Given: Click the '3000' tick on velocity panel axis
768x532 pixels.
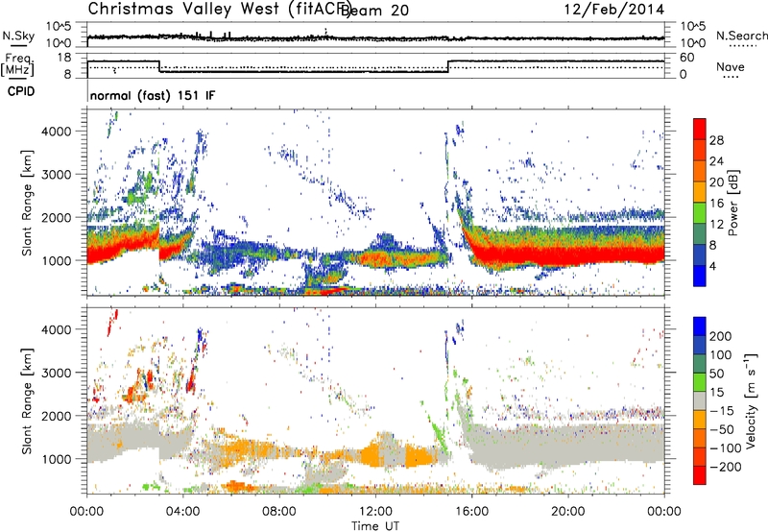Looking at the screenshot, I should coord(56,373).
